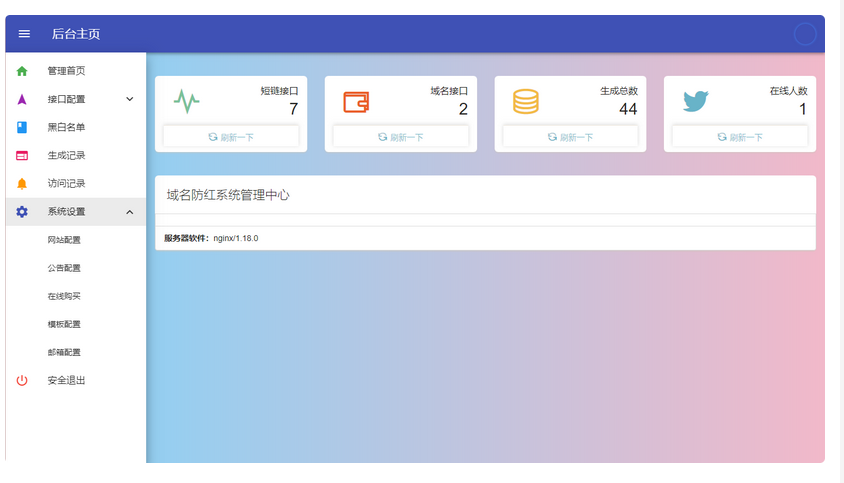Image resolution: width=844 pixels, height=483 pixels.
Task: Refresh the 短链接口 card
Action: tap(231, 137)
